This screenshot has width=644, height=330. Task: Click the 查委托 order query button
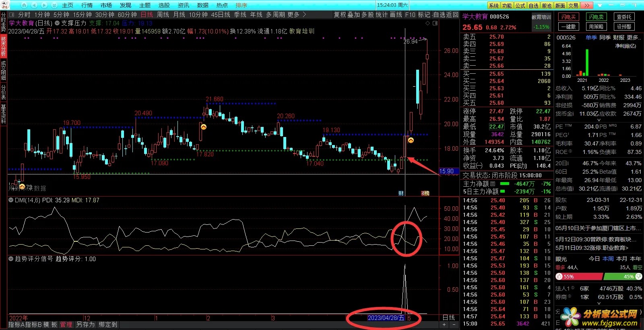624,17
